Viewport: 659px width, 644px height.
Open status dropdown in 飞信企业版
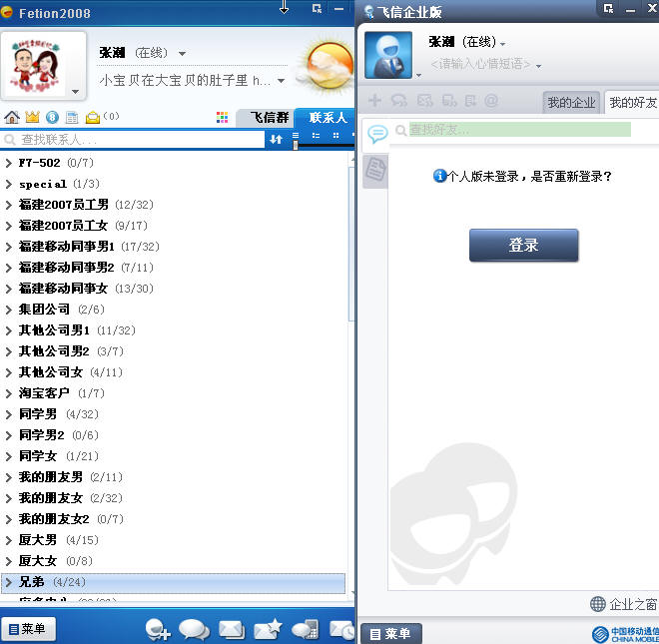point(502,44)
